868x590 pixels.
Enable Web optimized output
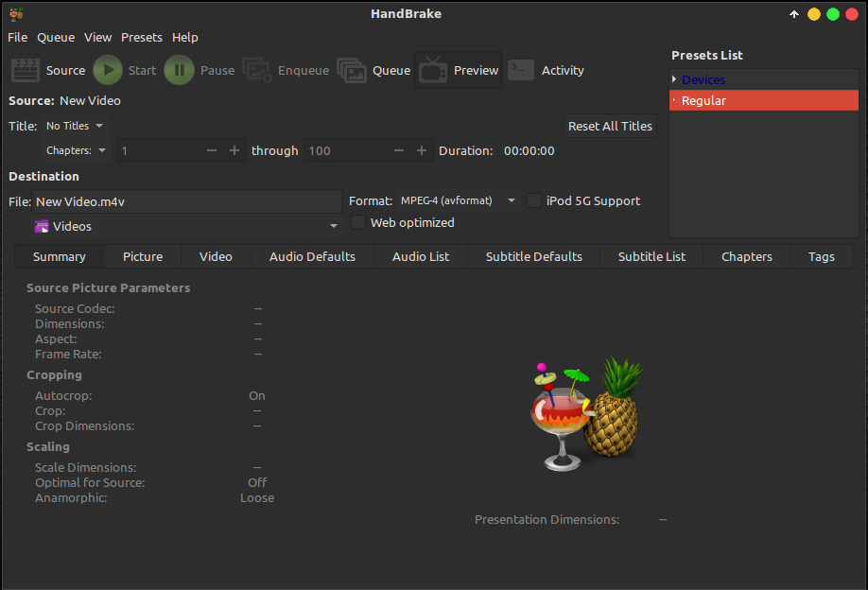[358, 221]
